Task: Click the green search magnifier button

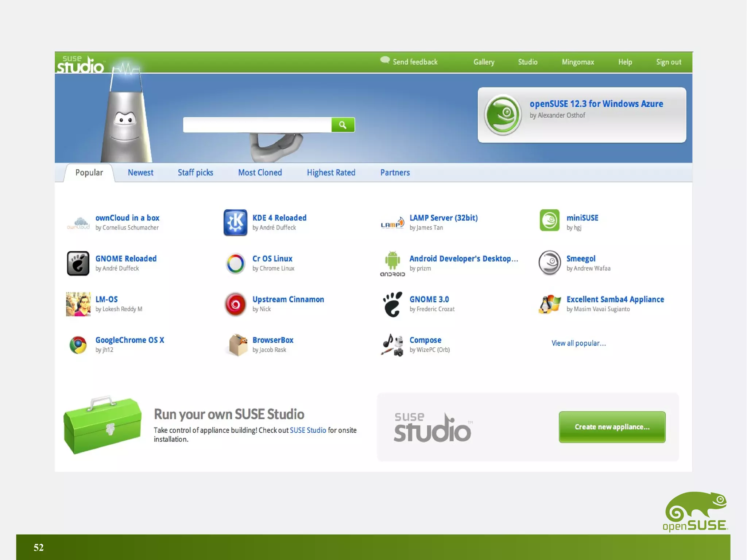Action: [342, 125]
